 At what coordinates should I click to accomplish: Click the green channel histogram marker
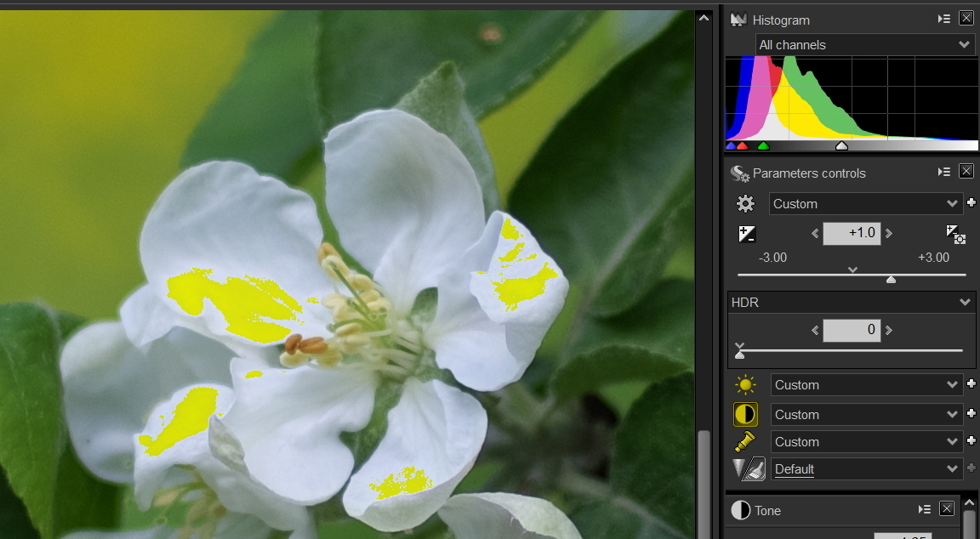click(x=763, y=146)
